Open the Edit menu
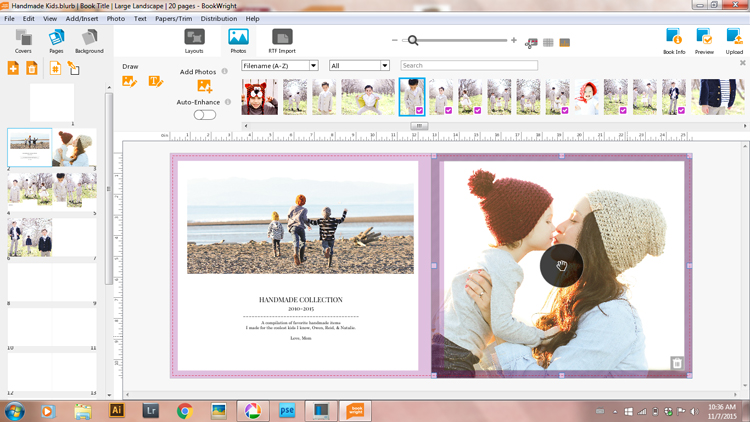 pos(29,19)
